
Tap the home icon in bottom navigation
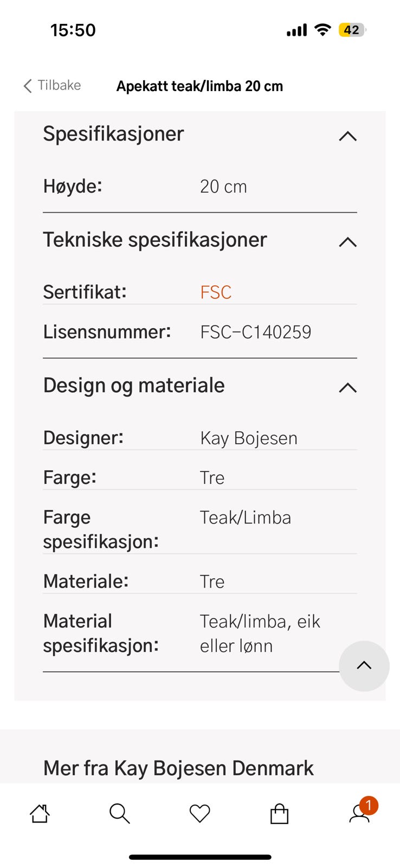click(40, 813)
